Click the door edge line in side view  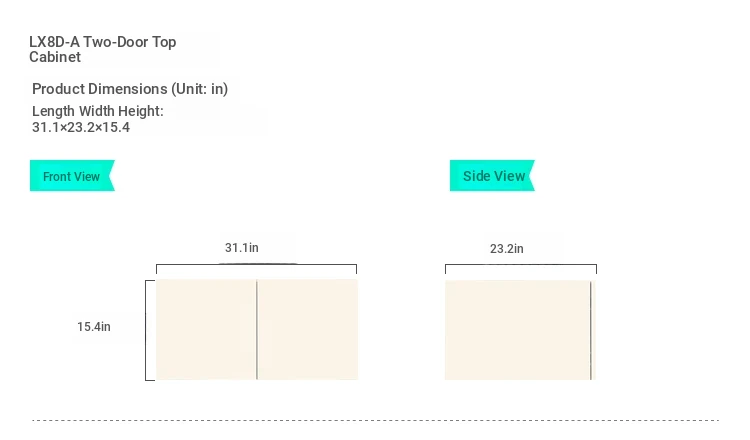(591, 330)
